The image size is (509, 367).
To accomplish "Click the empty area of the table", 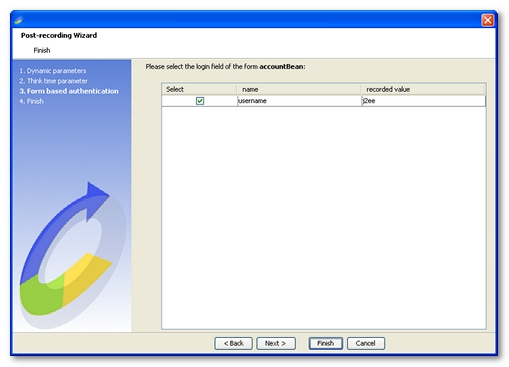I will (x=323, y=217).
